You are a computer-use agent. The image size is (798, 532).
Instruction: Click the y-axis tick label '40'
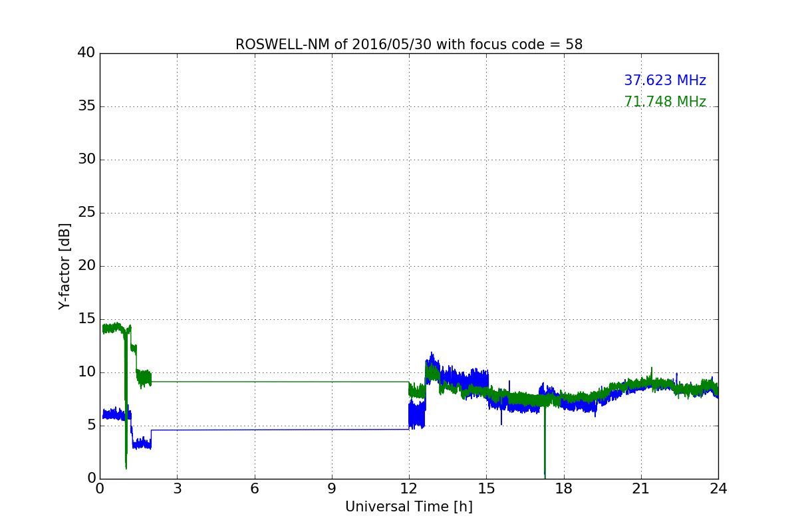click(86, 53)
